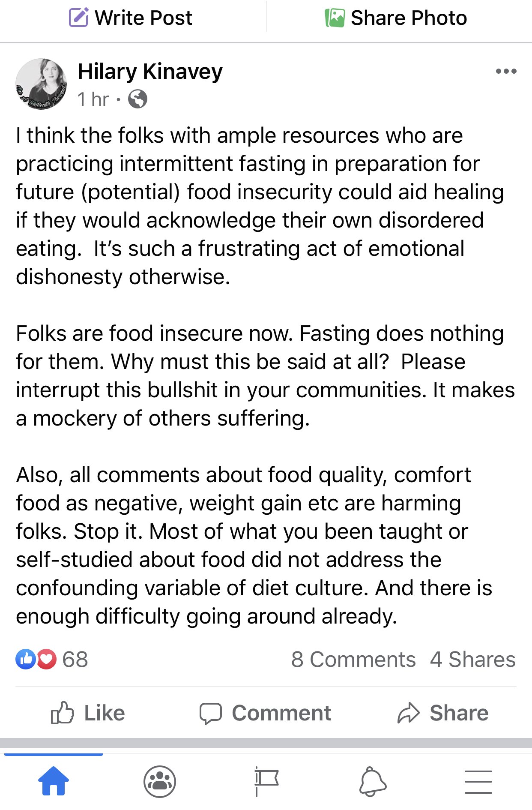This screenshot has height=810, width=532.
Task: Tap the Comment button
Action: 266,713
